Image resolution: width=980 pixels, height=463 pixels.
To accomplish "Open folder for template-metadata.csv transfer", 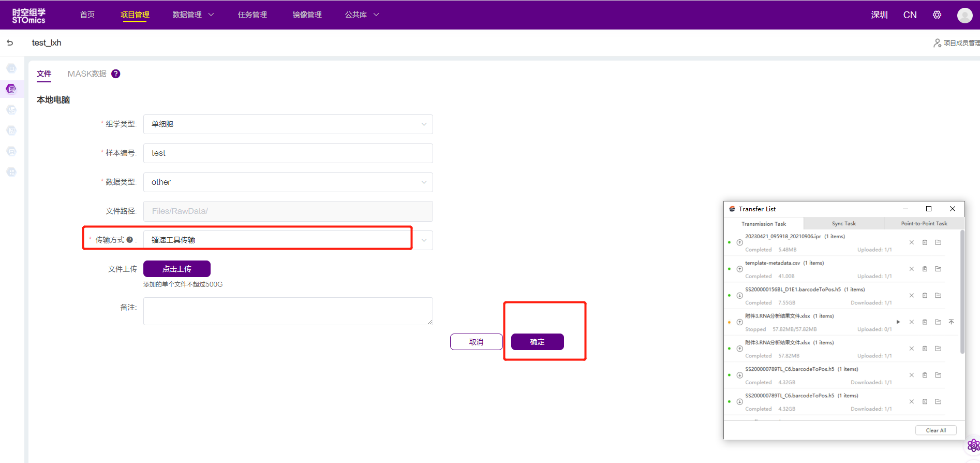I will click(938, 269).
